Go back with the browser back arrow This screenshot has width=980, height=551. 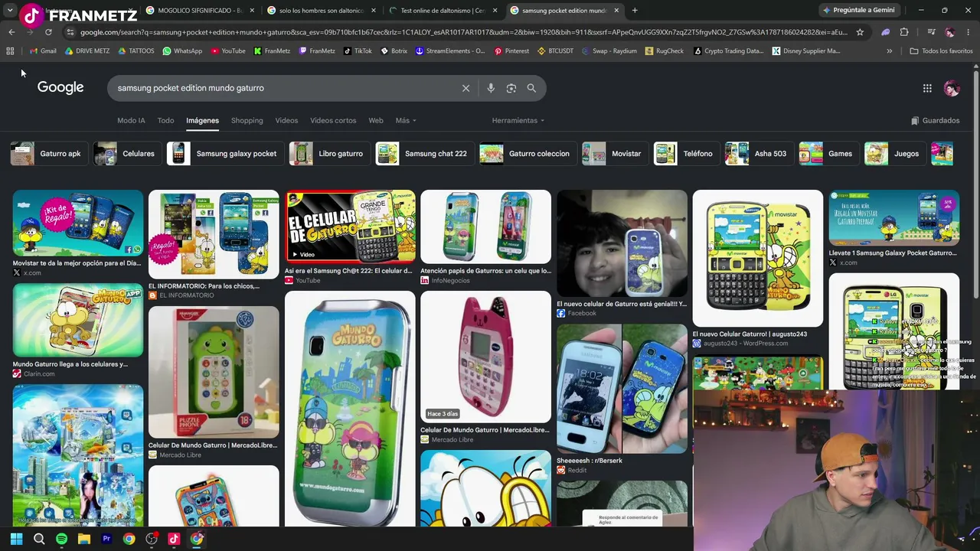pyautogui.click(x=11, y=32)
